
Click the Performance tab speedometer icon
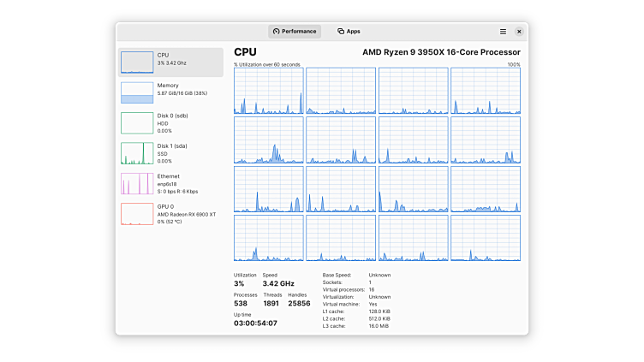click(277, 32)
